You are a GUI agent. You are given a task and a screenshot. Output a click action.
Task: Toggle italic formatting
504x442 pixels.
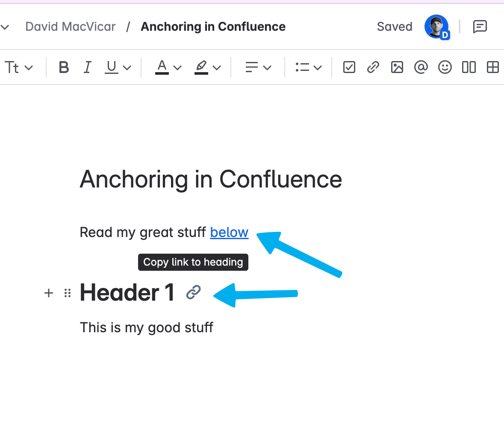coord(88,67)
